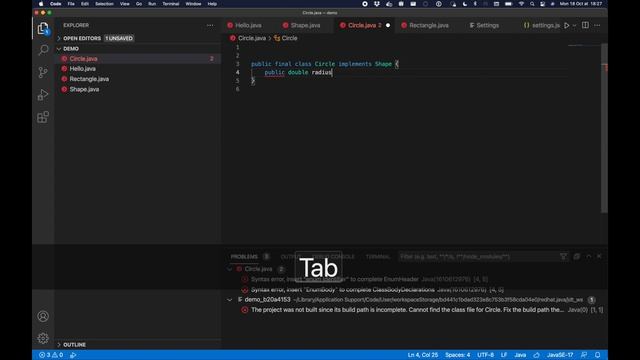
Task: Collapse demo_b20a4153 group in Problems panel
Action: pos(229,300)
